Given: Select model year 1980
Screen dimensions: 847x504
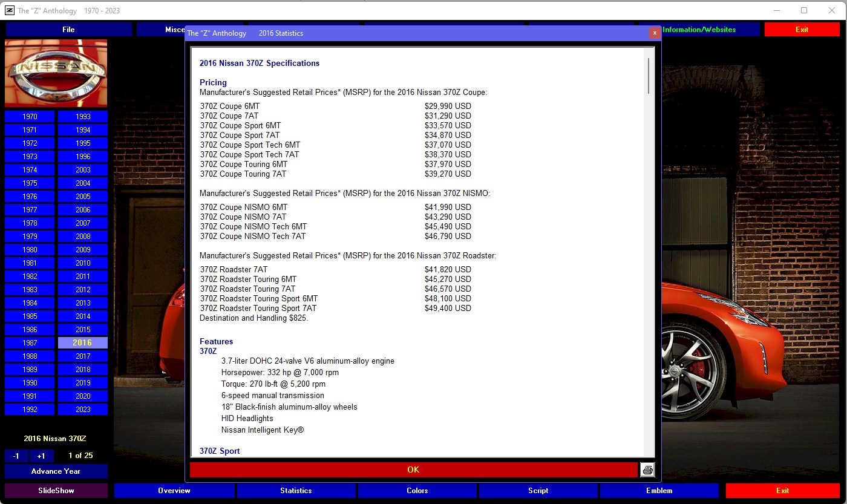Looking at the screenshot, I should 30,250.
